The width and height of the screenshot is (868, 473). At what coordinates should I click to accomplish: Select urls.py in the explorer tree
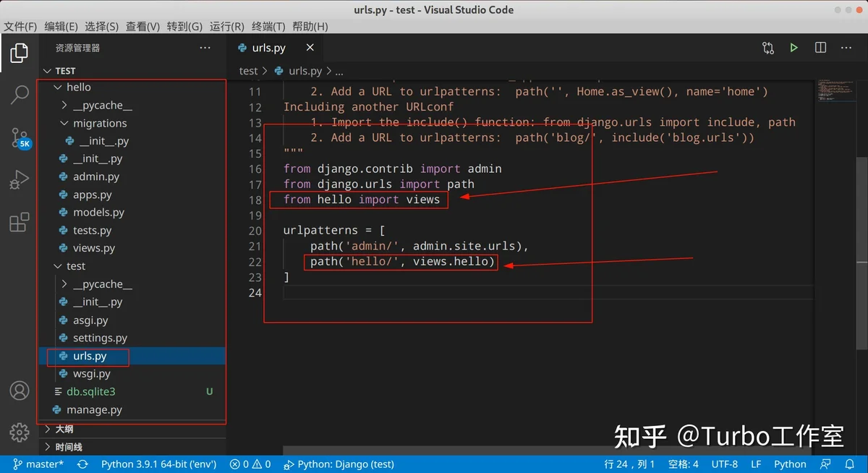[132, 356]
